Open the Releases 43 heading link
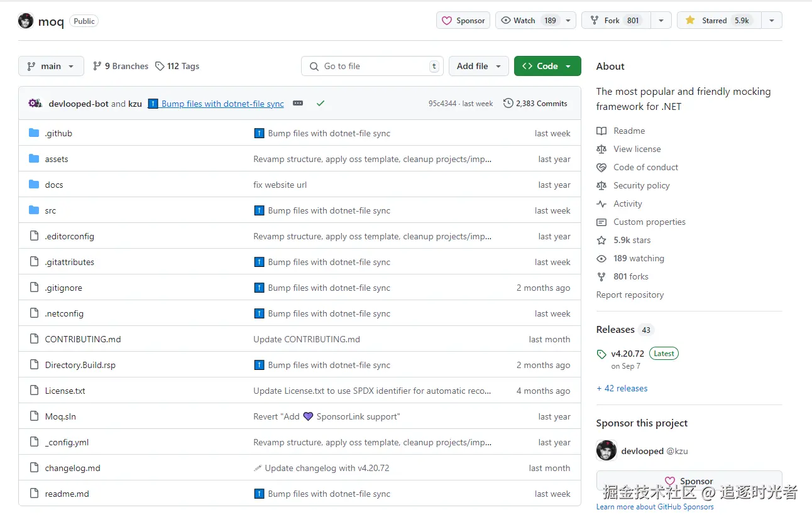The image size is (812, 515). 625,330
